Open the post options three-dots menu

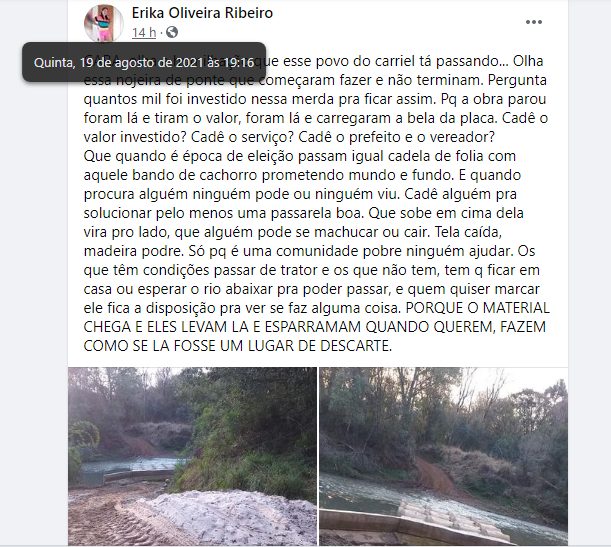tap(533, 22)
